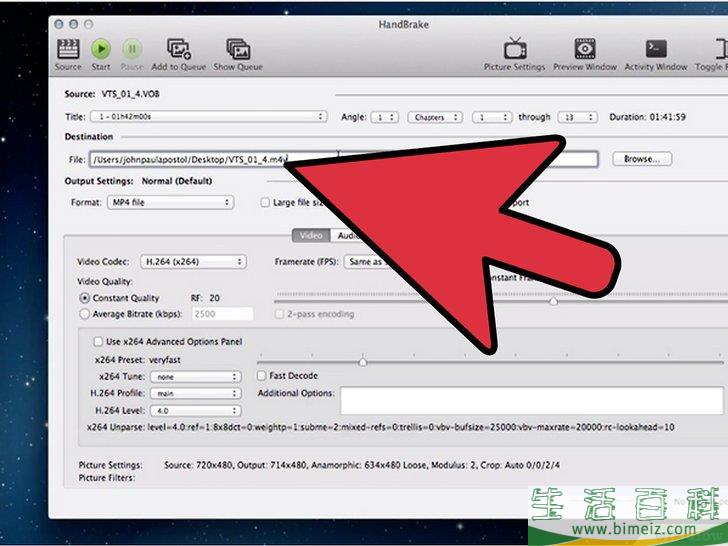This screenshot has height=546, width=728.
Task: Toggle the Large file size checkbox
Action: (x=265, y=202)
